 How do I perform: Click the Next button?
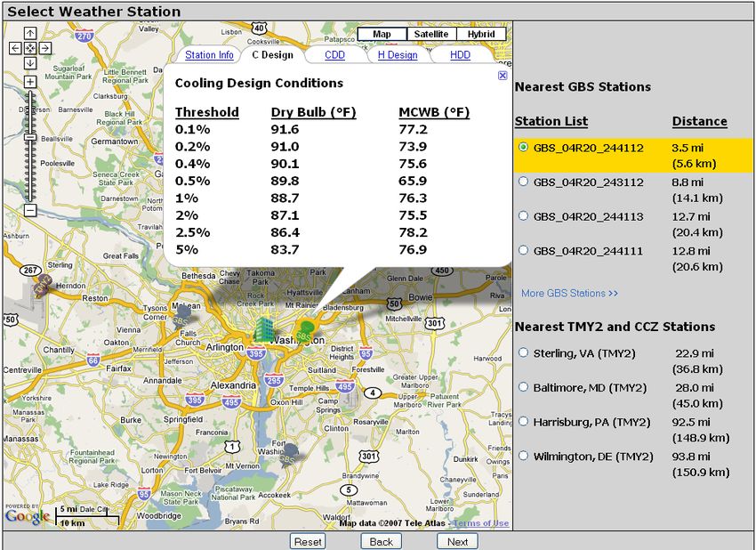point(457,542)
